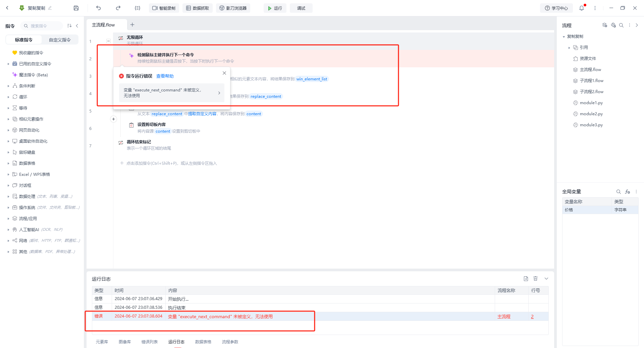The image size is (644, 348).
Task: Click the back arrow at top left
Action: tap(7, 8)
